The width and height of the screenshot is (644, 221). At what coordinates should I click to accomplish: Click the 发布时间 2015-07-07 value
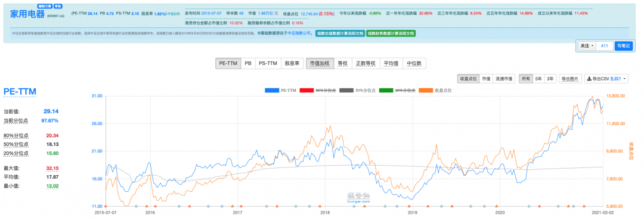coord(211,13)
